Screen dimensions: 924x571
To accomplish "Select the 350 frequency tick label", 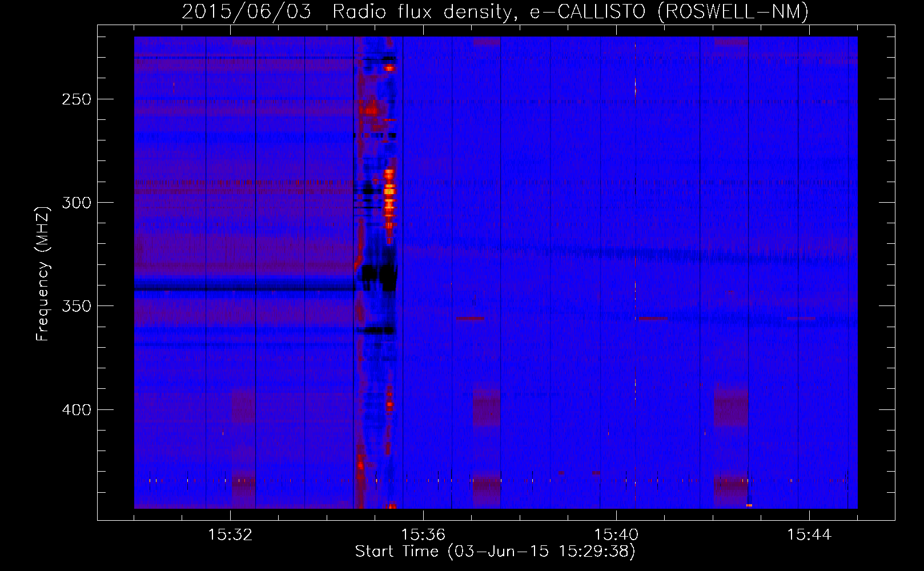I will (x=77, y=306).
